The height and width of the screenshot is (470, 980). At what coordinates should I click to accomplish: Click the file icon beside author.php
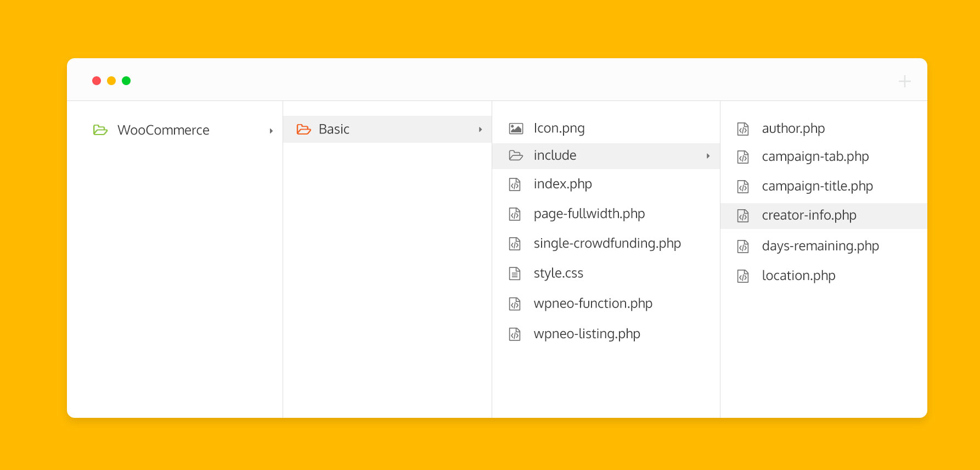click(x=743, y=129)
